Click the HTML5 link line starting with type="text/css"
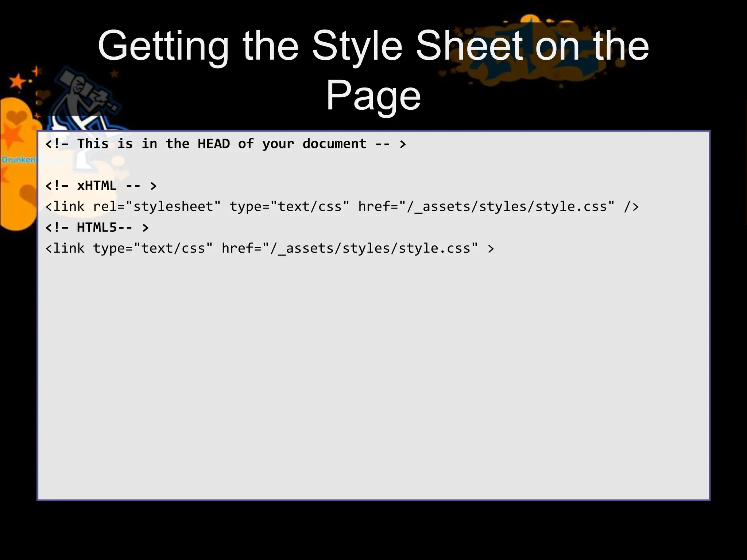 coord(270,248)
